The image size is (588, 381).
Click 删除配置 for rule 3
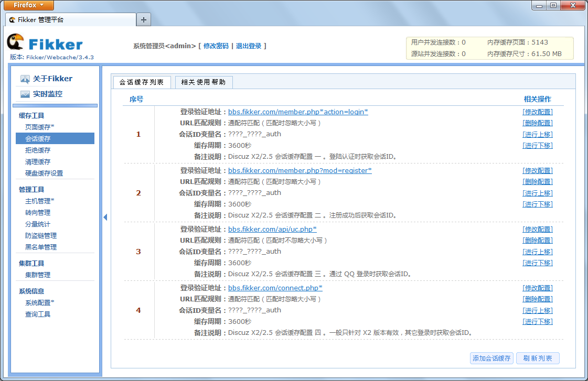click(x=538, y=241)
